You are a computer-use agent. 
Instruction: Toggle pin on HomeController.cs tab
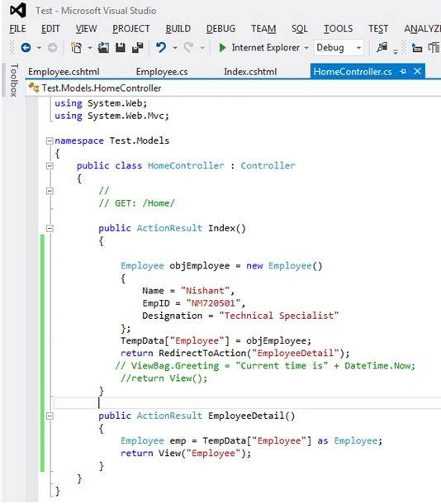click(x=403, y=71)
